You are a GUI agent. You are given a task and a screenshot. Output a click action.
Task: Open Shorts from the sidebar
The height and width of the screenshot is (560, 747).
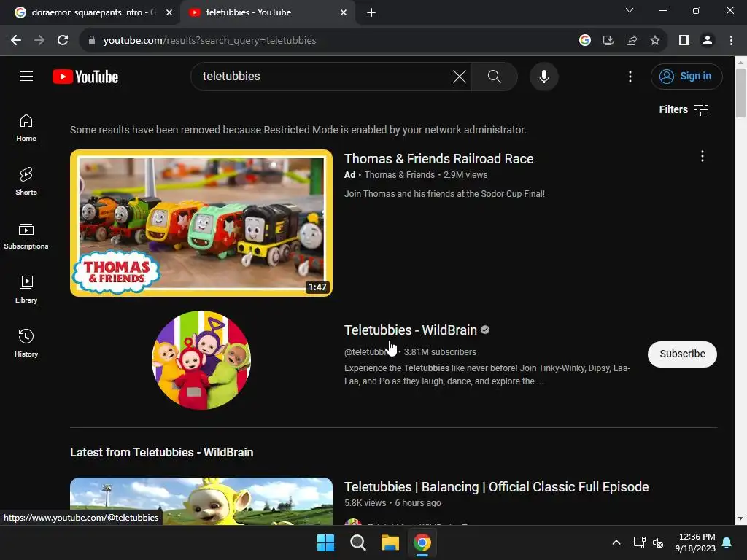coord(26,182)
